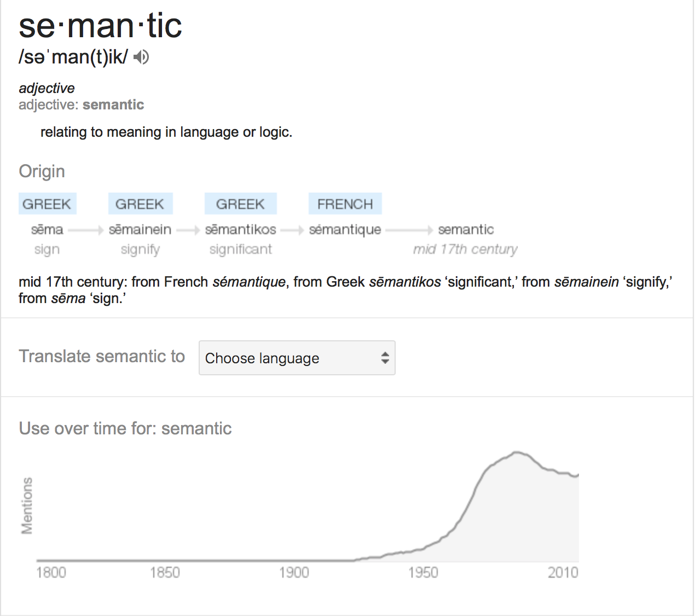Click the Mentions axis label
The height and width of the screenshot is (616, 695).
pyautogui.click(x=27, y=505)
